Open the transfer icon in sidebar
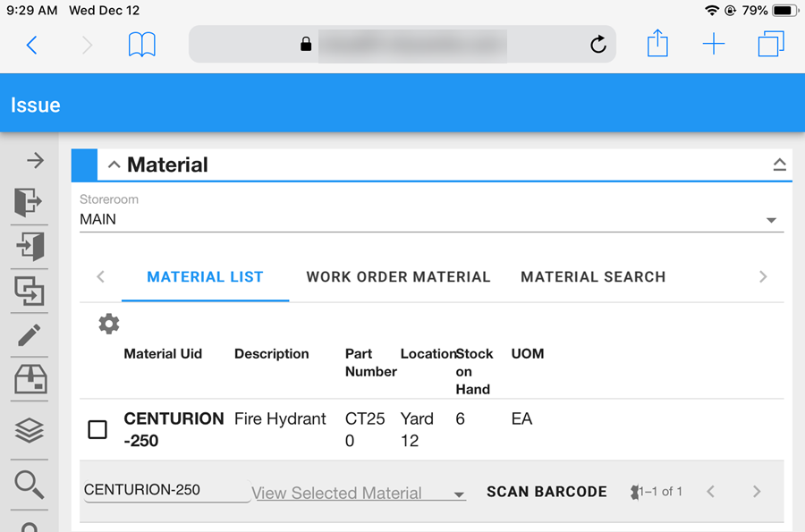 click(x=29, y=291)
